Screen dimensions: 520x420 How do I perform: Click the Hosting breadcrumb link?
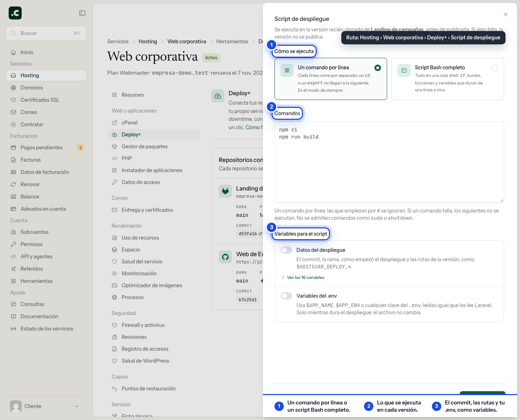tap(148, 41)
